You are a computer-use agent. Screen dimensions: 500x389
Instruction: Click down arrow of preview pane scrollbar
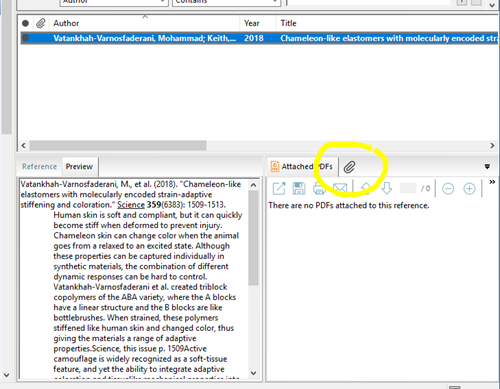pyautogui.click(x=253, y=373)
